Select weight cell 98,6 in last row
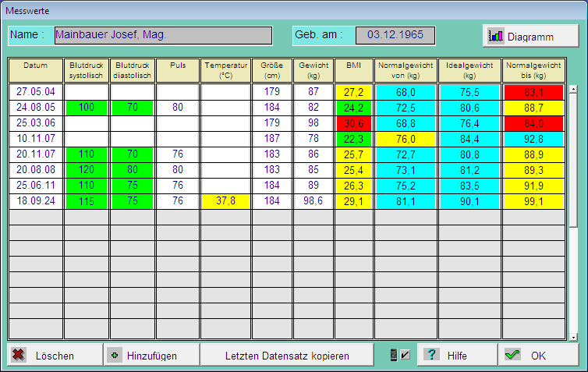This screenshot has width=588, height=372. point(313,201)
